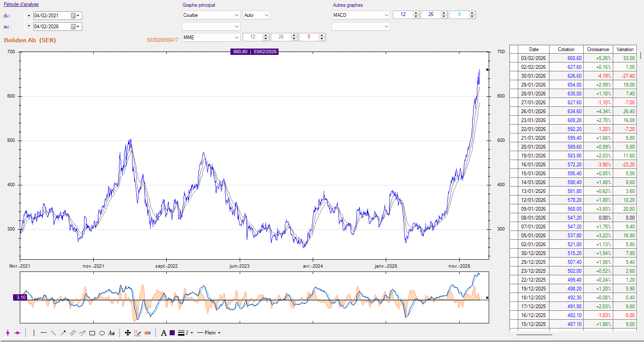
Task: Select the 03/02/2026 quotation row
Action: 577,58
